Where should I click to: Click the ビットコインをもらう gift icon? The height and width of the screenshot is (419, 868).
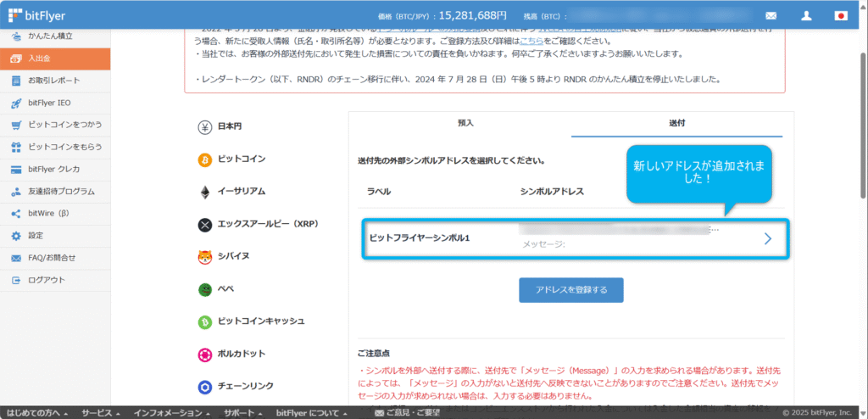(x=17, y=147)
